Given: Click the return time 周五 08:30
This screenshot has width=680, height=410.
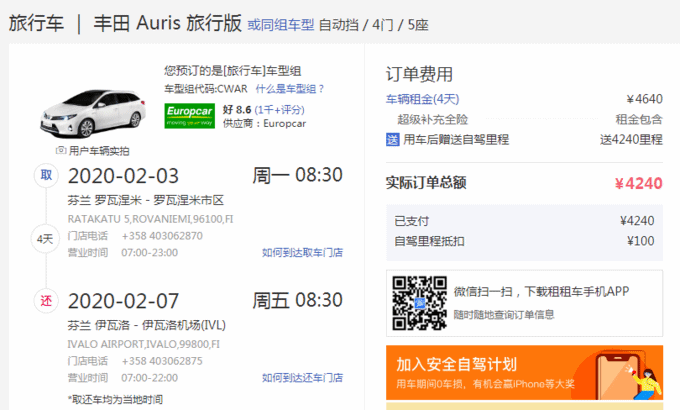Looking at the screenshot, I should [298, 300].
